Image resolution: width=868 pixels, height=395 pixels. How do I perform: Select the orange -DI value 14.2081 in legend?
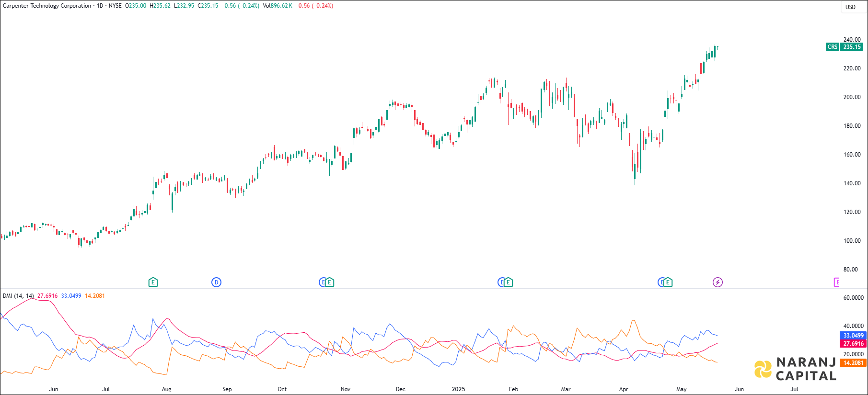pyautogui.click(x=95, y=296)
